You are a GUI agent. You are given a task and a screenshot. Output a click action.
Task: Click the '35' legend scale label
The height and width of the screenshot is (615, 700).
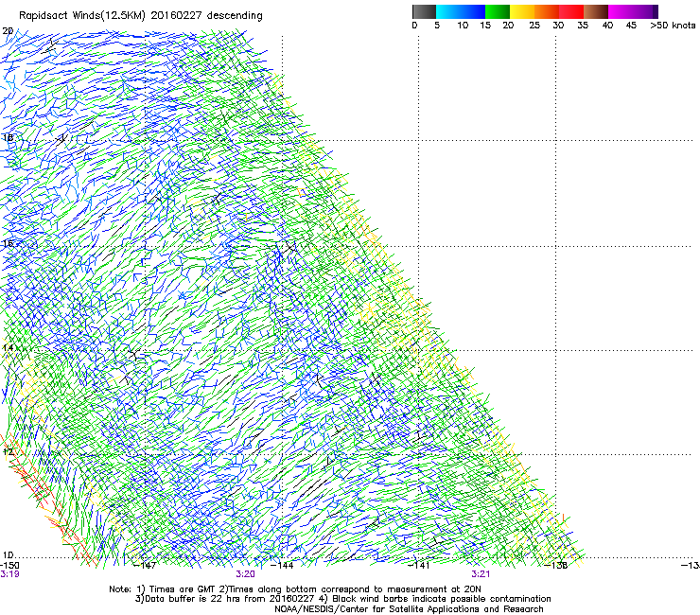coord(583,26)
